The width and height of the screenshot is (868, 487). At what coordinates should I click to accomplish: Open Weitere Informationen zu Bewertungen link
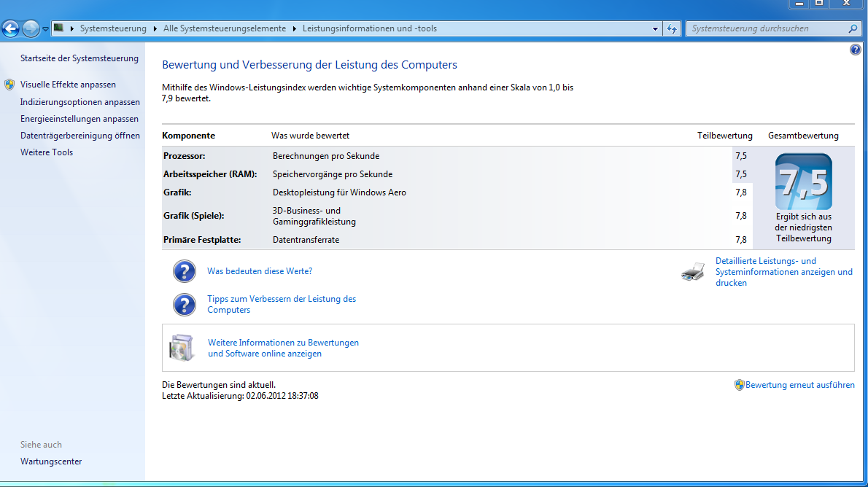[284, 348]
